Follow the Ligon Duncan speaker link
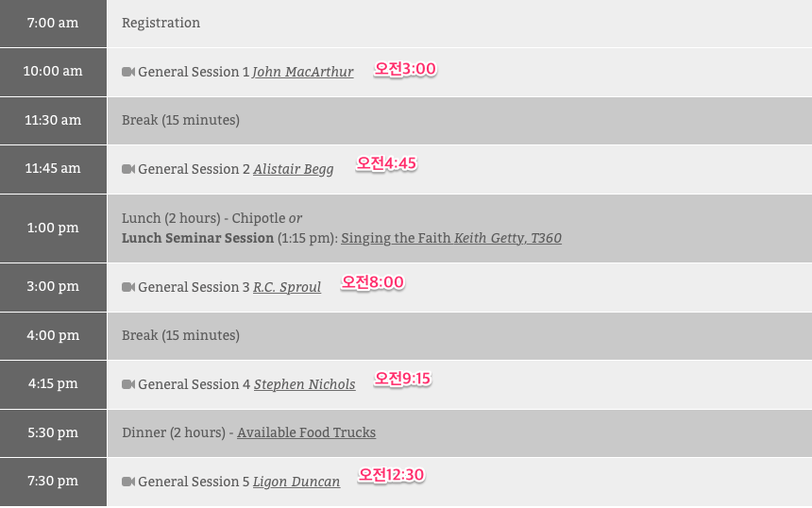 [296, 482]
